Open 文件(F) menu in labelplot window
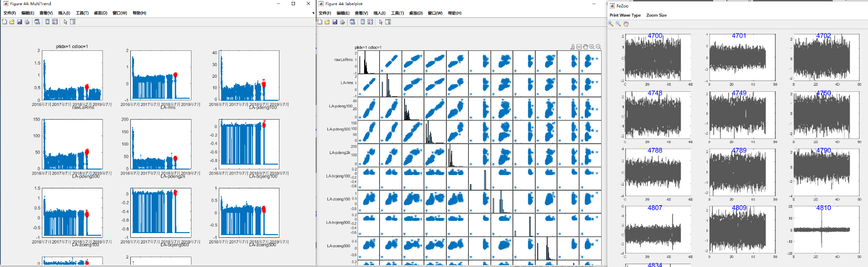Image resolution: width=868 pixels, height=267 pixels. tap(325, 13)
